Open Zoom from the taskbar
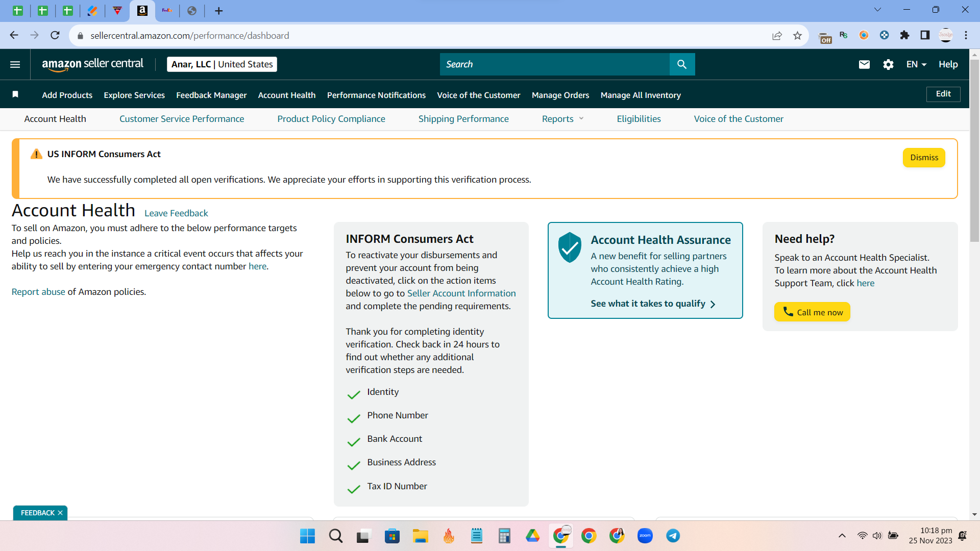 click(645, 536)
